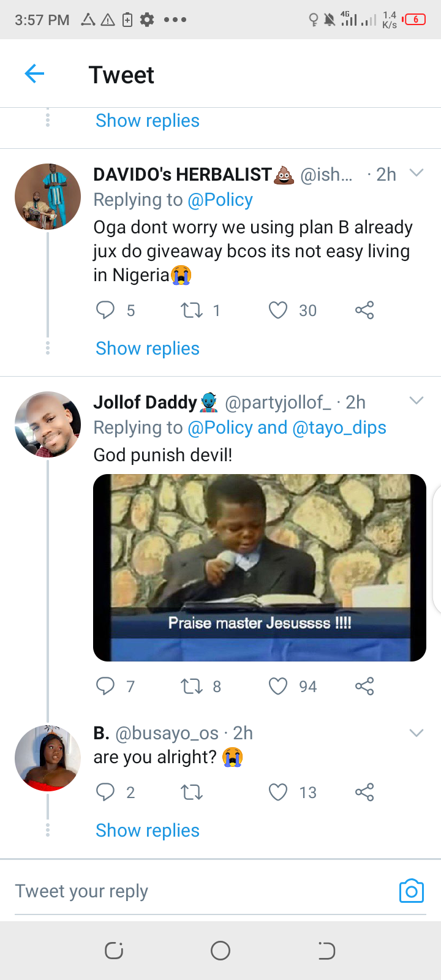Retweet the DAVIDO's HERBALIST tweet

[192, 311]
